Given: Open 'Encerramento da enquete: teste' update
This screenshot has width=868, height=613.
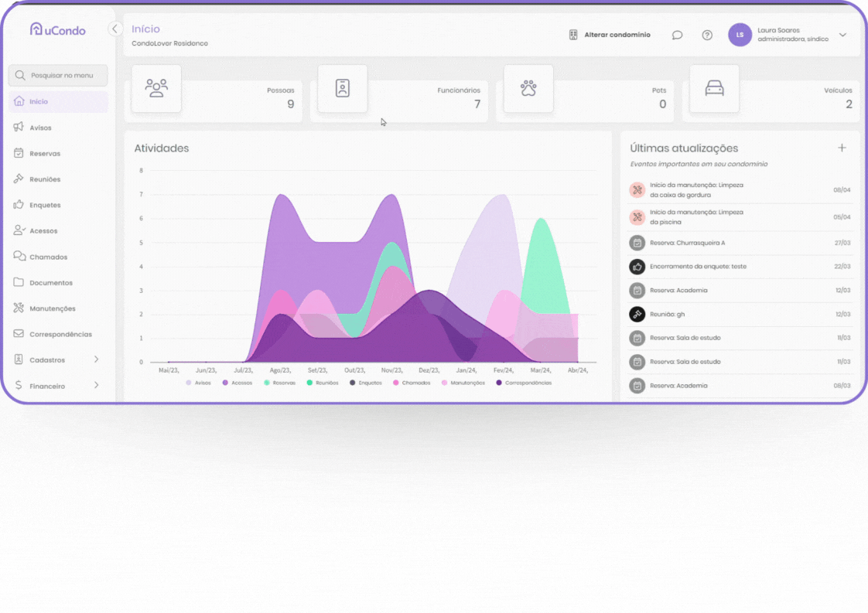Looking at the screenshot, I should [740, 267].
